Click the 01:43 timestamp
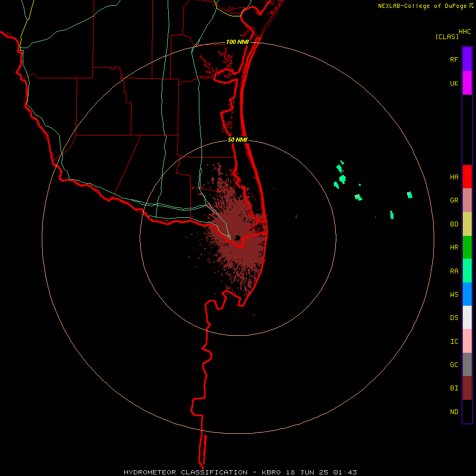The width and height of the screenshot is (476, 476). coord(345,472)
